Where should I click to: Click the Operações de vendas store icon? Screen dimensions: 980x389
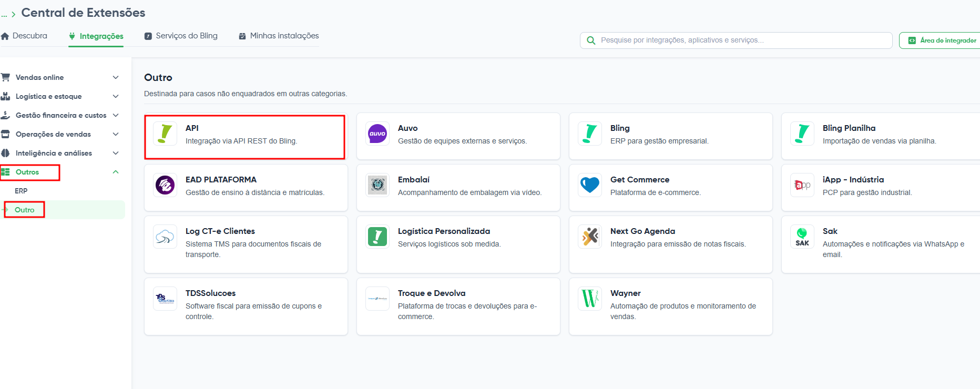click(5, 134)
